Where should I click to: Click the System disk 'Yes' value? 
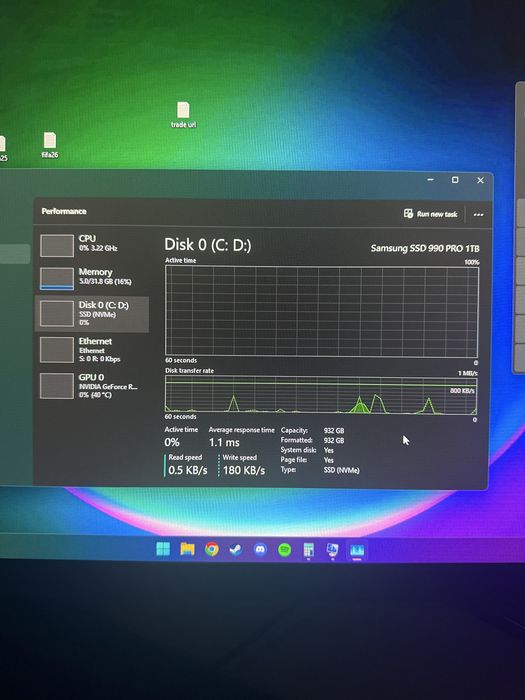(x=329, y=450)
